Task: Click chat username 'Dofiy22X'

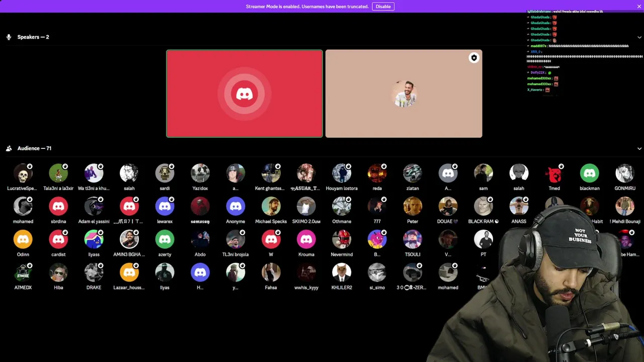Action: click(538, 73)
